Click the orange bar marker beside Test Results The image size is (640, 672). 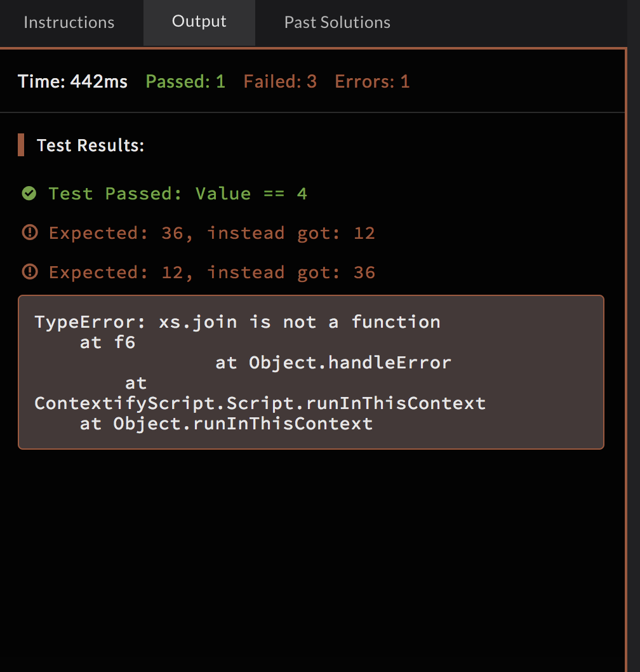[21, 145]
